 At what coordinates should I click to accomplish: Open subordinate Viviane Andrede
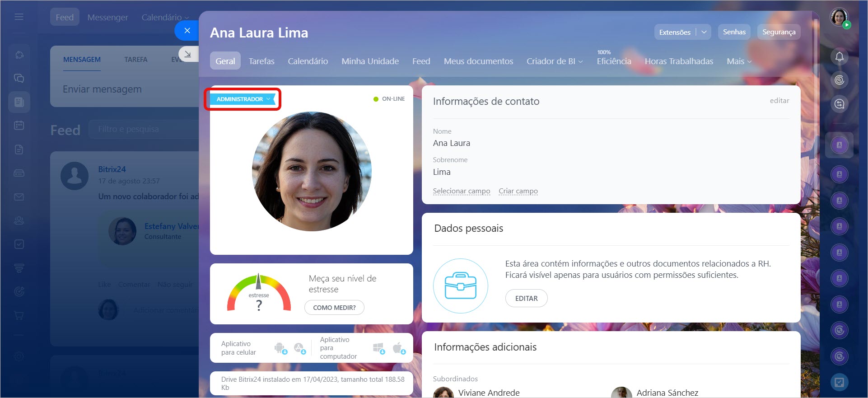tap(489, 393)
